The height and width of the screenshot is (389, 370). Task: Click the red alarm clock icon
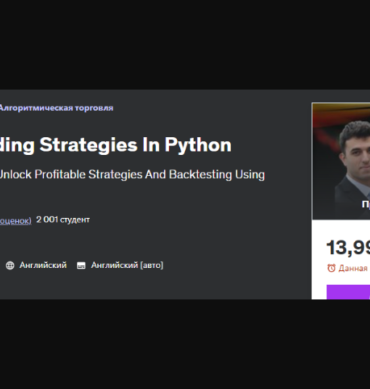coord(331,268)
